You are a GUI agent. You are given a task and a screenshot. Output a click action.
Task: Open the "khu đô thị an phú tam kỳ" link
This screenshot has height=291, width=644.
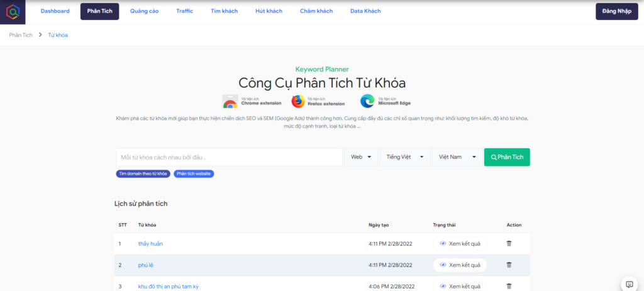pyautogui.click(x=169, y=286)
